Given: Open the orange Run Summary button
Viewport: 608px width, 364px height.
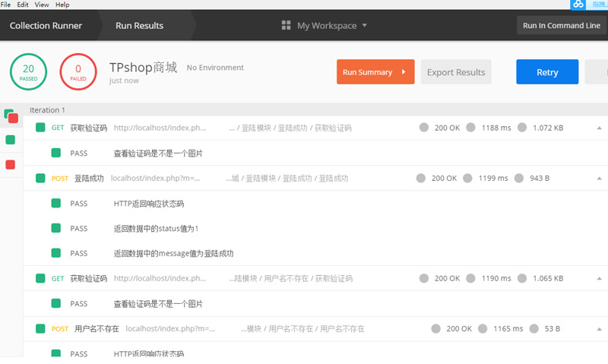Looking at the screenshot, I should tap(375, 72).
